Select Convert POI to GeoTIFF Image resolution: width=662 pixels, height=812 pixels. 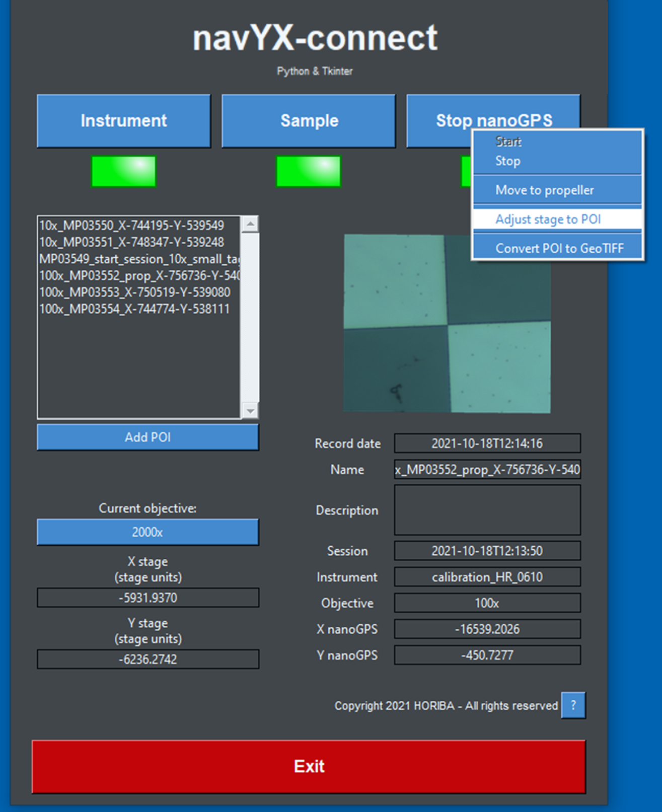pos(559,248)
